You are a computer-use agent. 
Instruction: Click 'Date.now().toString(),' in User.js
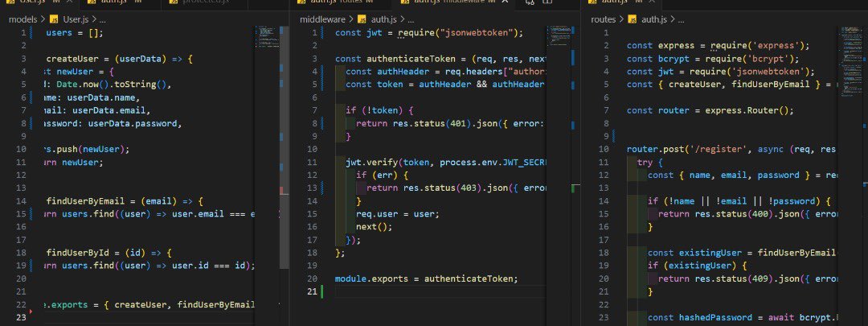[114, 85]
